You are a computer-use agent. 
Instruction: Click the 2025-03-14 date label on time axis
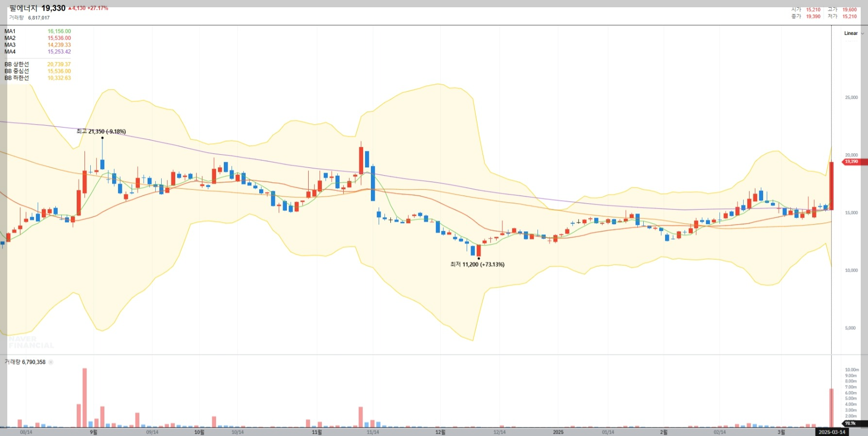tap(832, 432)
